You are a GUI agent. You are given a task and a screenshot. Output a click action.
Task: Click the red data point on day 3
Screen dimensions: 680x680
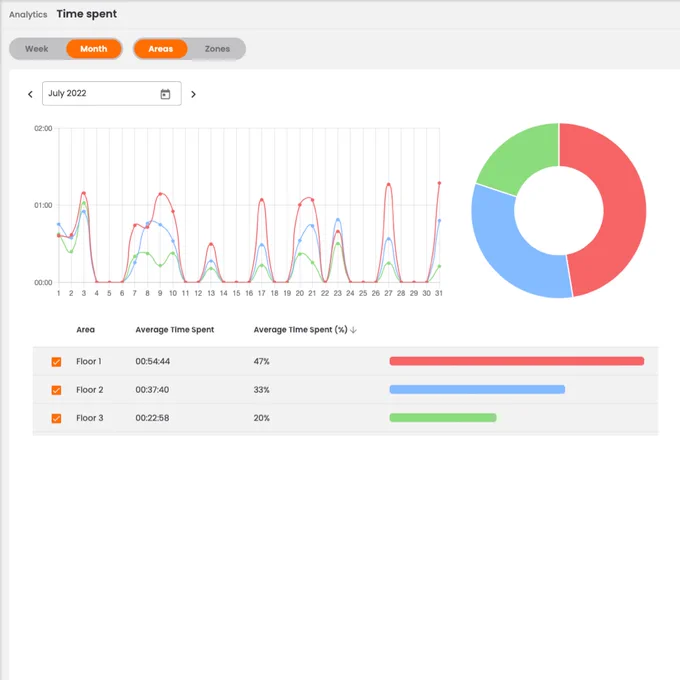pos(84,193)
